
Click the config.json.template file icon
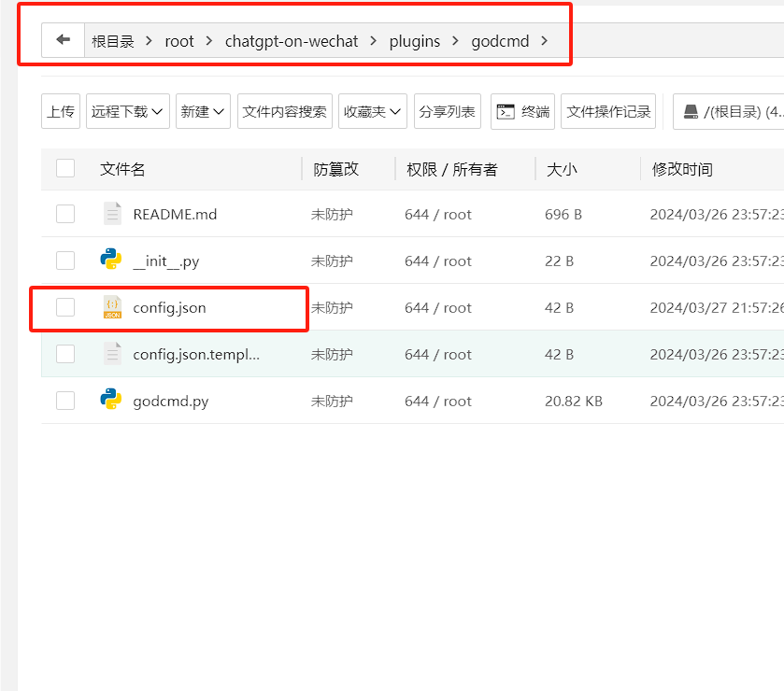112,354
